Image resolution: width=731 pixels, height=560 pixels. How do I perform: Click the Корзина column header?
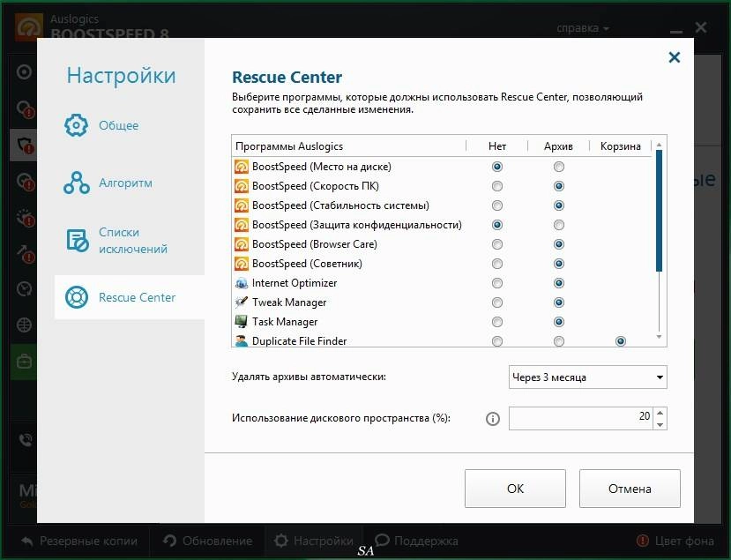(620, 146)
